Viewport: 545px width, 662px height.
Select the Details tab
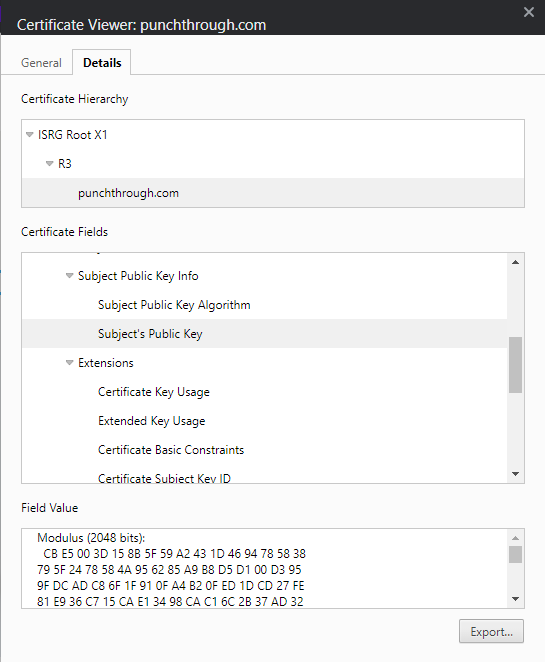[x=102, y=63]
